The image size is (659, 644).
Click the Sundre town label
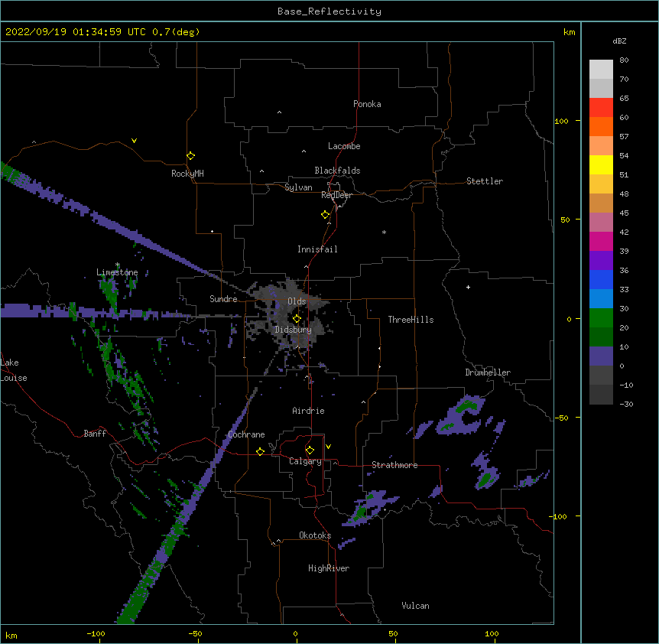[223, 299]
